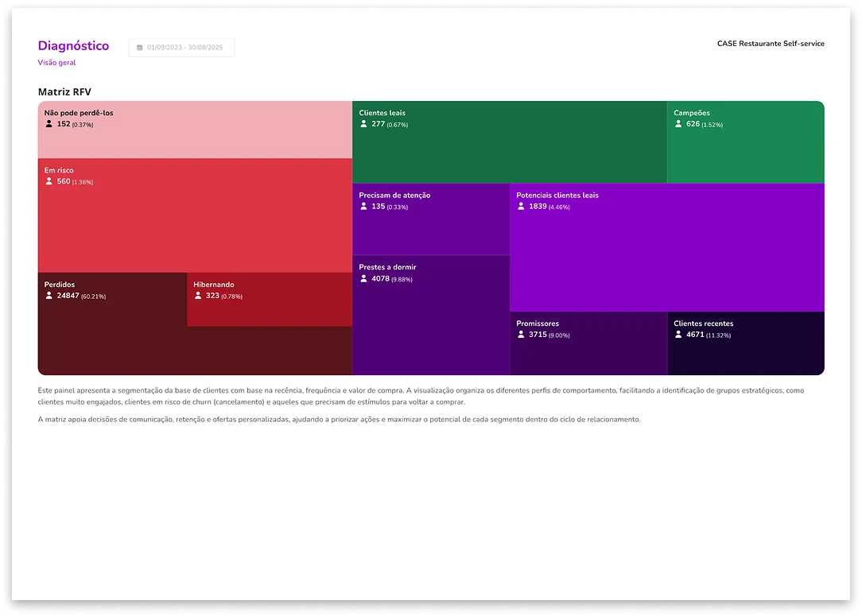Open the Visão geral link

[56, 63]
